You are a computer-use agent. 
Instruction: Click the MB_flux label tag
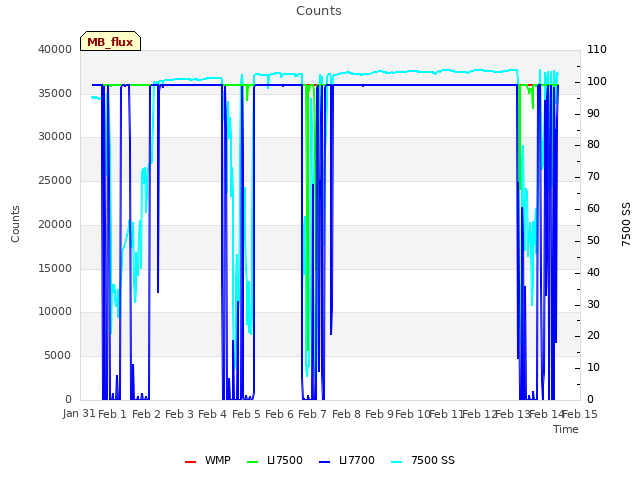coord(110,41)
